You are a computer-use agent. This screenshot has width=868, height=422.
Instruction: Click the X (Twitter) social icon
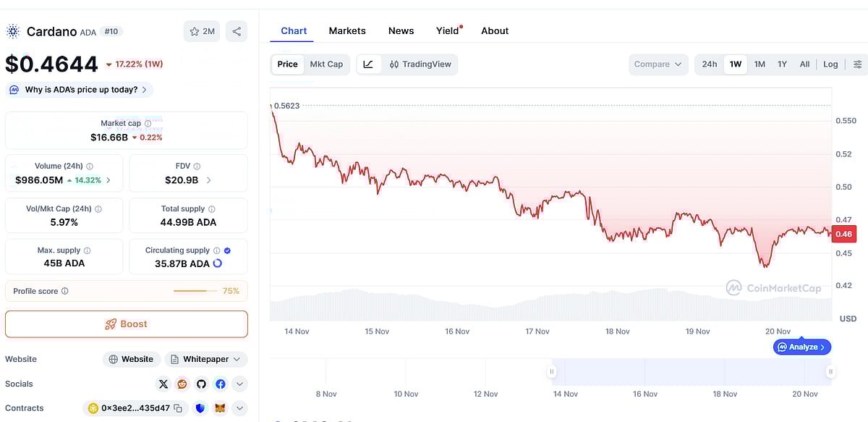pos(163,384)
